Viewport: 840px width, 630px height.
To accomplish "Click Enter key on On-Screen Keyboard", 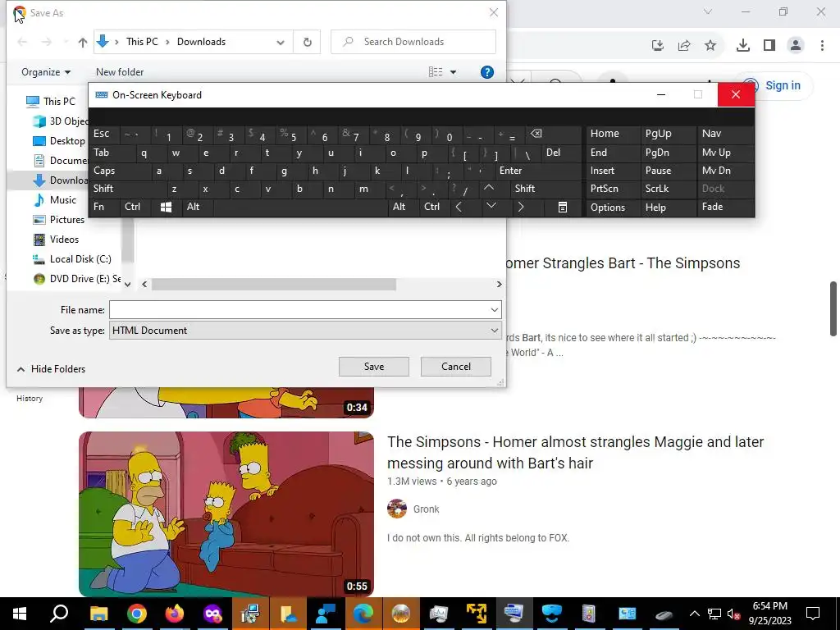I will coord(537,171).
